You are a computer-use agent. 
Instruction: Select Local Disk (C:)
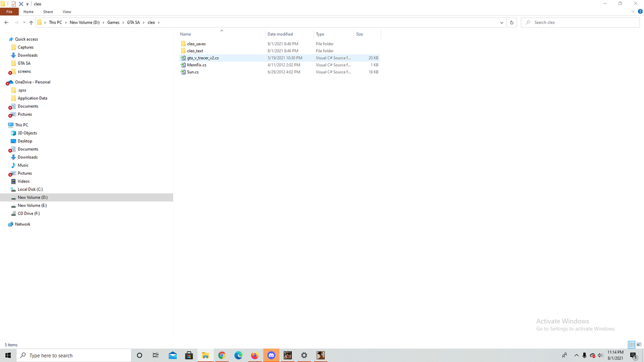(30, 189)
